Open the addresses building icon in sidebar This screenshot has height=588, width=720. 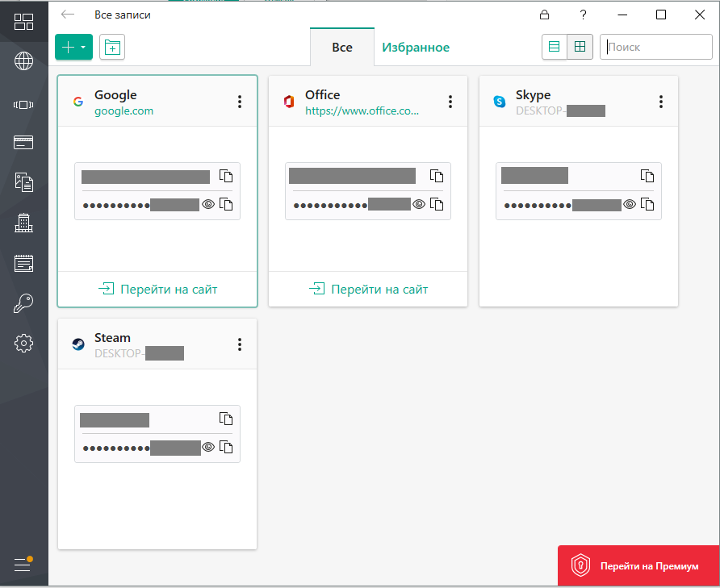tap(23, 223)
